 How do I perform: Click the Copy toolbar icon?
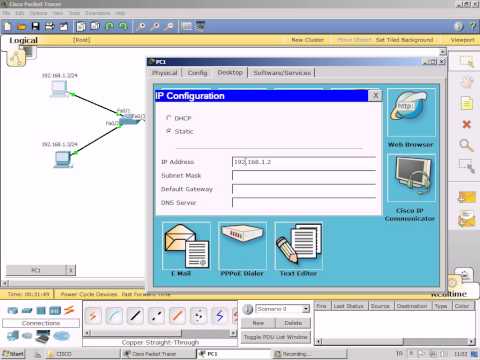(81, 26)
